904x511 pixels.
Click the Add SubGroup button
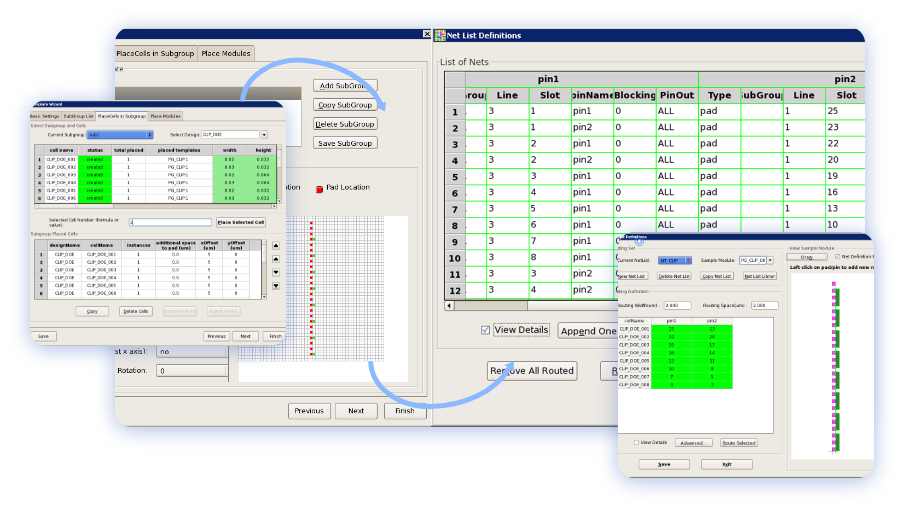[x=345, y=86]
